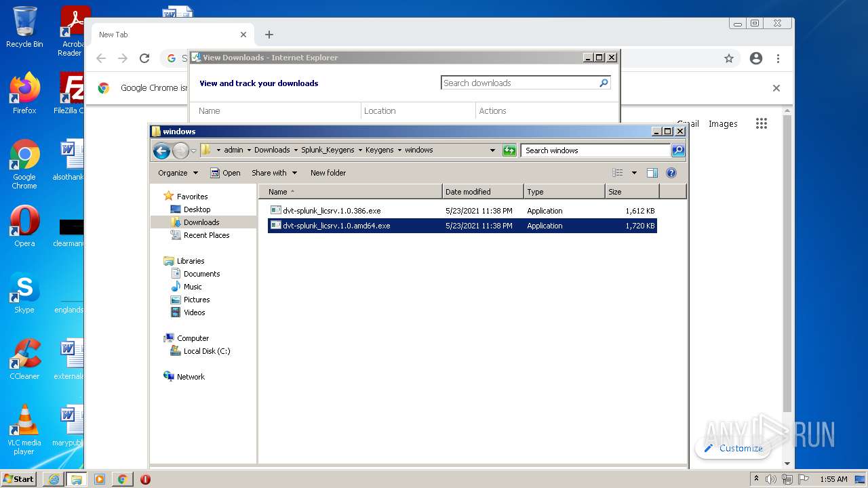Open the recent pages dropdown beside navigation arrows
This screenshot has width=868, height=488.
point(194,150)
